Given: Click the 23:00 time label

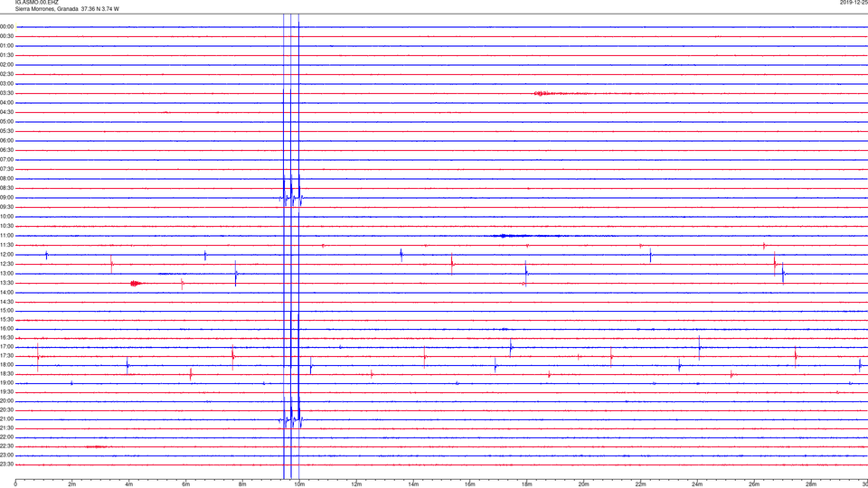Looking at the screenshot, I should [6, 455].
